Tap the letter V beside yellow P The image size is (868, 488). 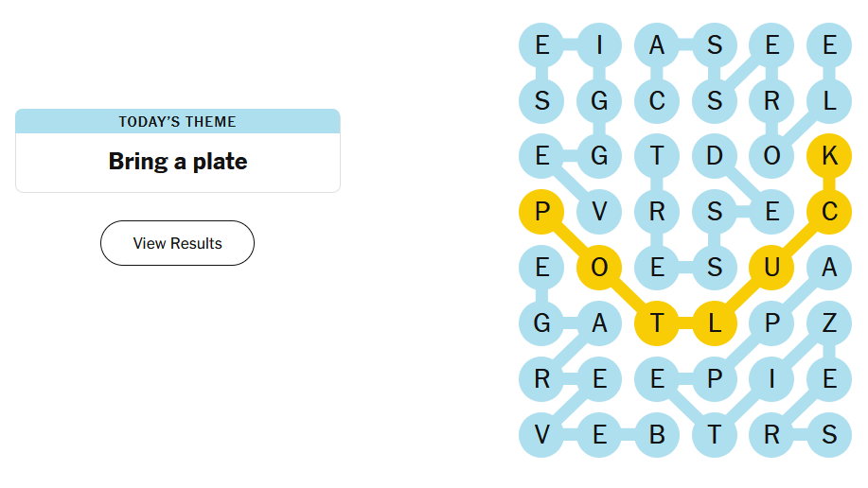(599, 212)
